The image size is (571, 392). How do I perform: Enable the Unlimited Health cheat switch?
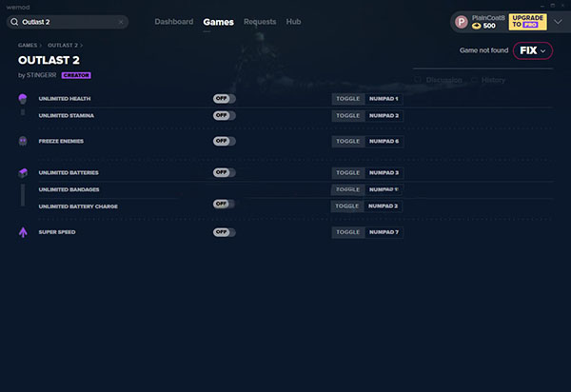coord(224,98)
